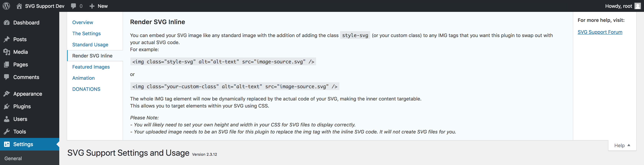Select the Render SVG Inline help tab
The width and height of the screenshot is (644, 165).
(x=95, y=56)
